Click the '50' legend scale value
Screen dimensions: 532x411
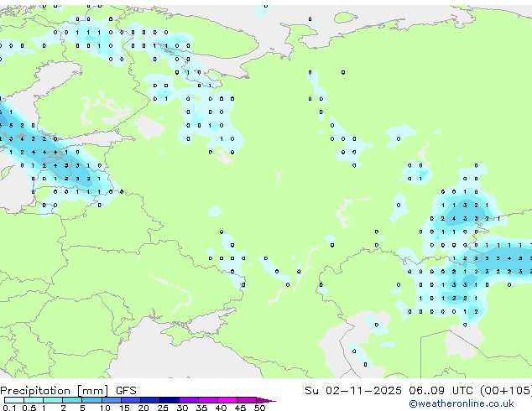pyautogui.click(x=259, y=408)
